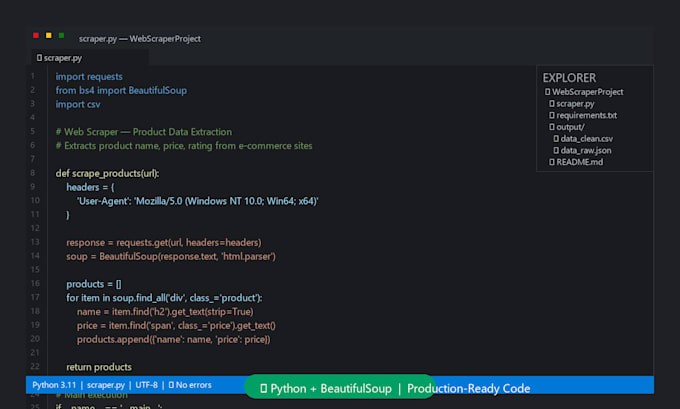Click the Web Scraper — Product Data Extraction comment
Viewport: 680px width, 409px height.
tap(144, 132)
